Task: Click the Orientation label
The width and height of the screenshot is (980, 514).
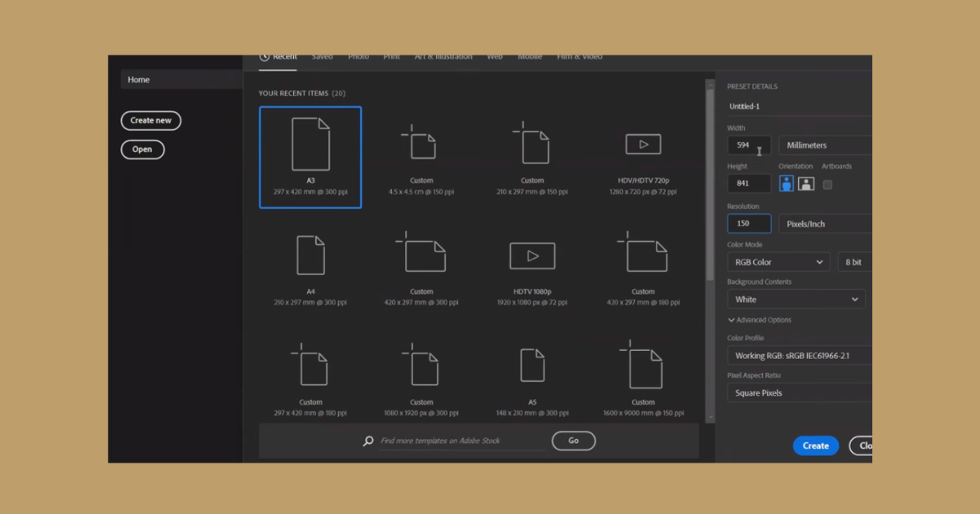Action: [x=795, y=166]
